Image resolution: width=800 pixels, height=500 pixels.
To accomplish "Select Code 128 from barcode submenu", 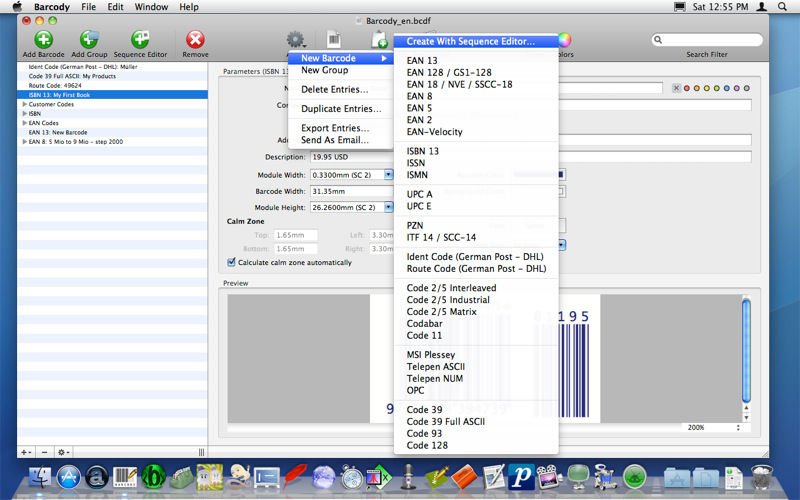I will pos(476,445).
